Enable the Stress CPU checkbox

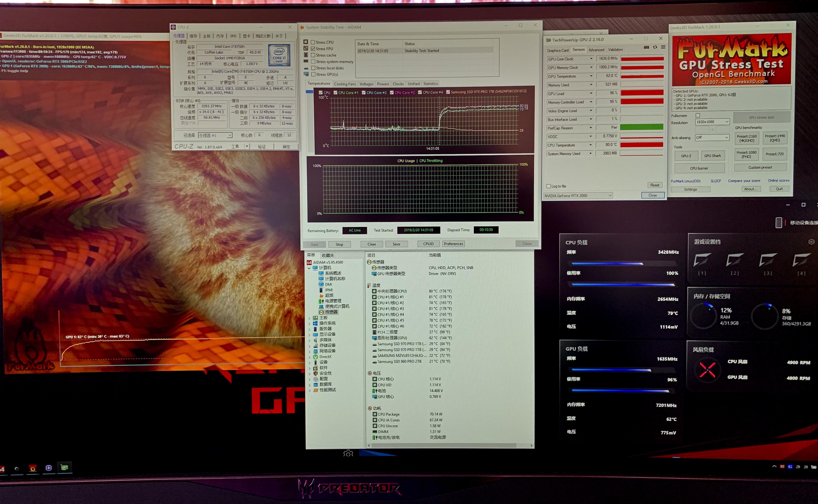(313, 42)
